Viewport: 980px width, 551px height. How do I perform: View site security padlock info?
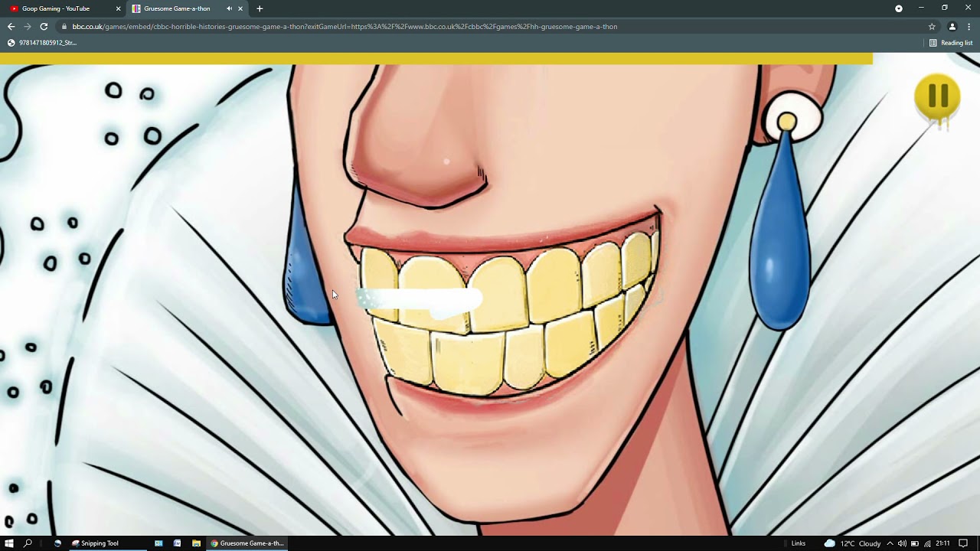pyautogui.click(x=64, y=27)
